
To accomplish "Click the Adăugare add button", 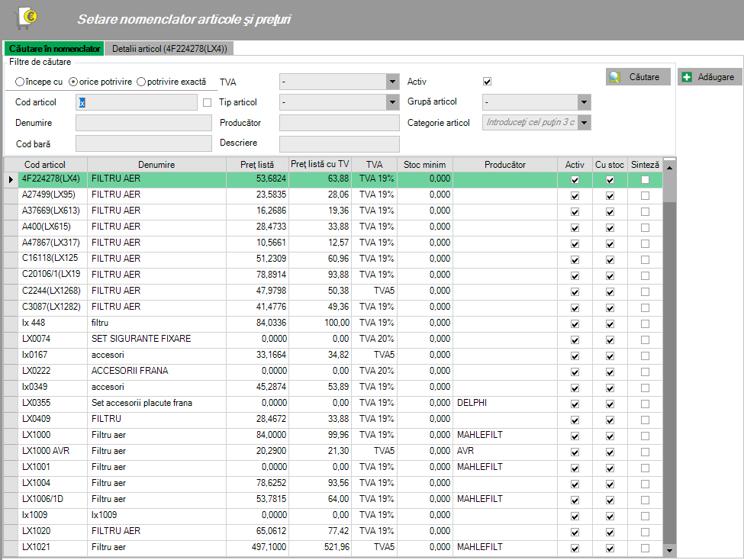I will pos(710,77).
